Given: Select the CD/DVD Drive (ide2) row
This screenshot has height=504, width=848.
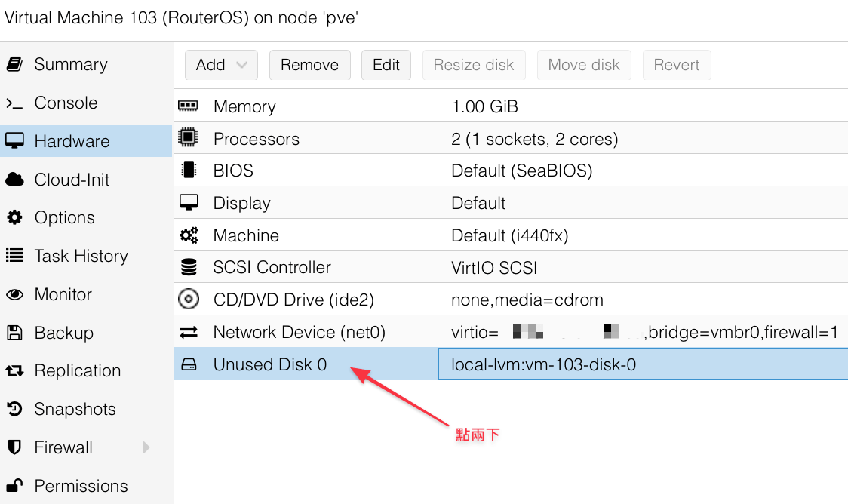Looking at the screenshot, I should 511,299.
